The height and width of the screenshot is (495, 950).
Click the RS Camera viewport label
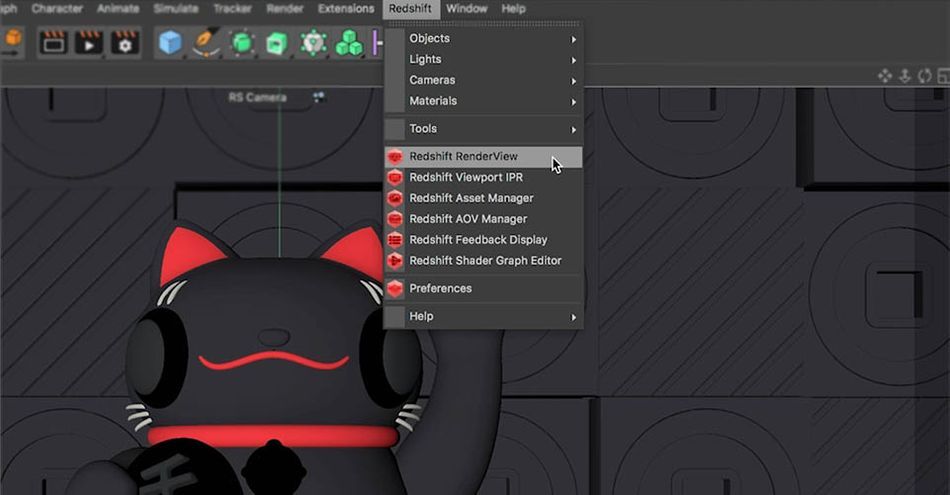click(x=257, y=98)
